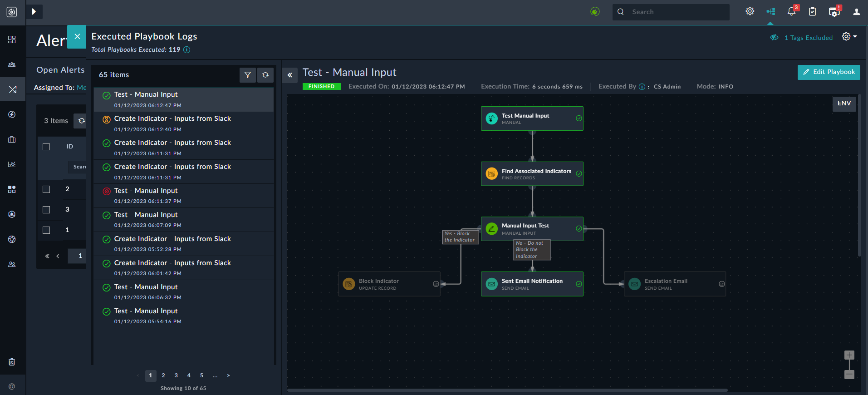This screenshot has width=868, height=395.
Task: Click the zoom in plus button
Action: click(849, 355)
